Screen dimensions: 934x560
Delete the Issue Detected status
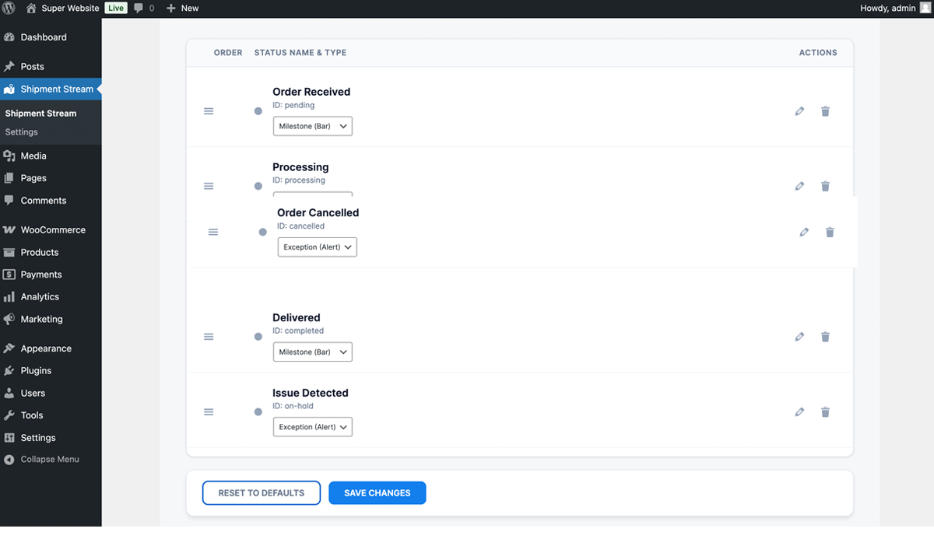825,411
